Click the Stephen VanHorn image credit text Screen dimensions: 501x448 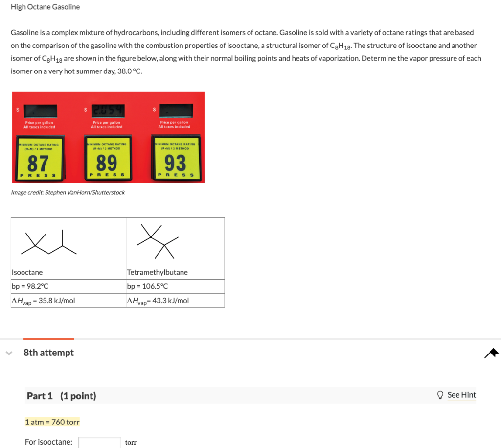pyautogui.click(x=68, y=192)
